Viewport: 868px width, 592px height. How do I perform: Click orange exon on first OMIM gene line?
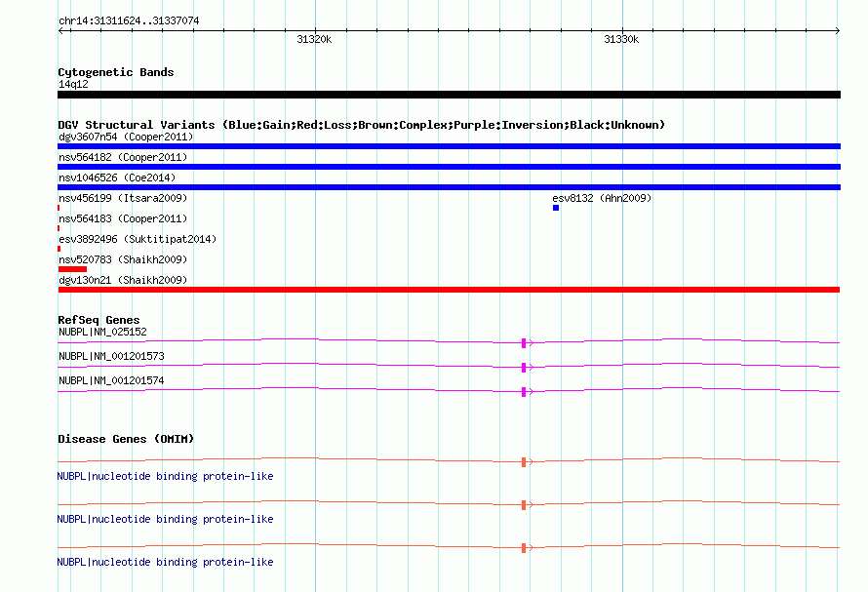(x=524, y=462)
